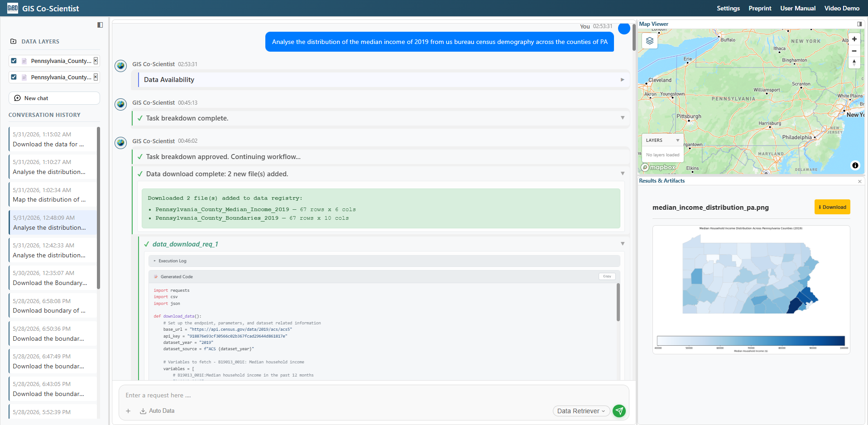Screen dimensions: 868x425
Task: Click the mapbox logo on the map
Action: [659, 167]
